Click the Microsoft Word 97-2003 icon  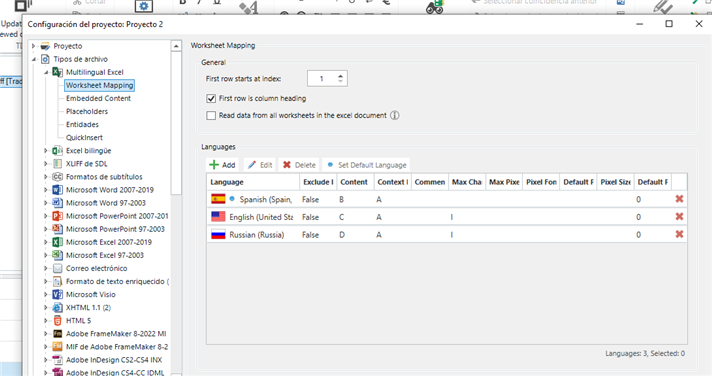(58, 203)
